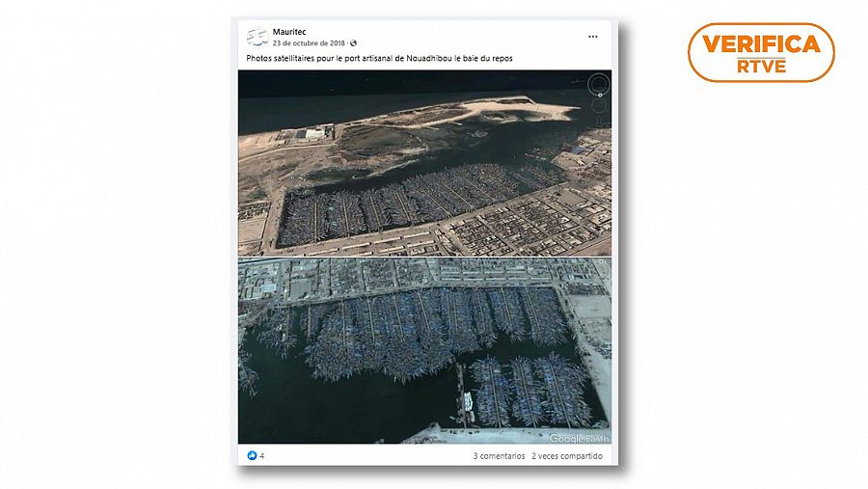This screenshot has height=489, width=868.
Task: Click the public globe privacy icon
Action: point(353,43)
